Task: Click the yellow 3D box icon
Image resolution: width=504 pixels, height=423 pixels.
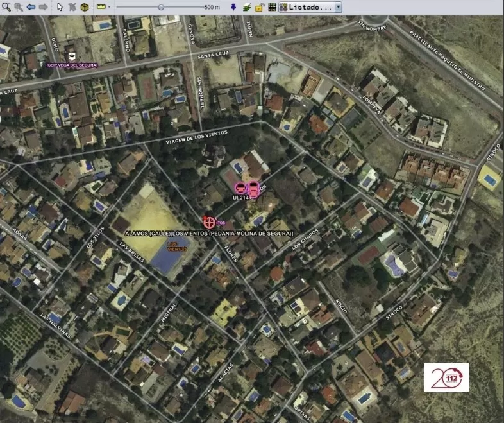Action: pos(85,7)
